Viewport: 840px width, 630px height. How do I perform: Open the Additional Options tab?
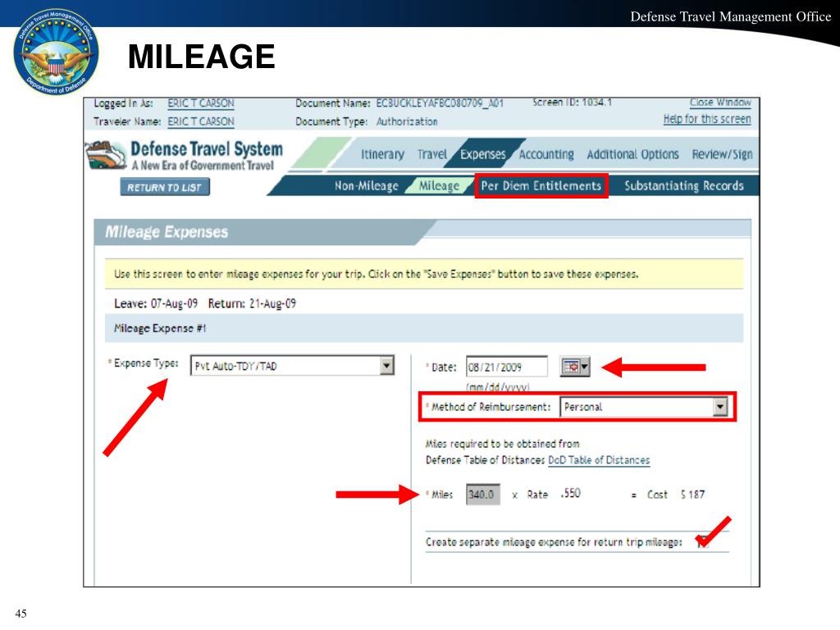point(632,154)
